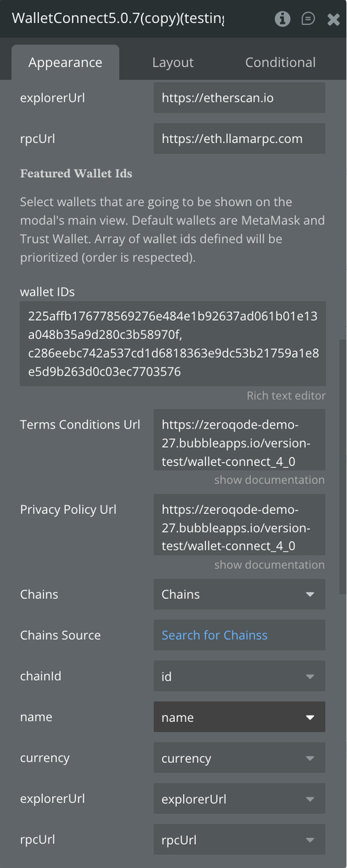Expand the currency field dropdown
This screenshot has height=868, width=347.
pos(239,758)
